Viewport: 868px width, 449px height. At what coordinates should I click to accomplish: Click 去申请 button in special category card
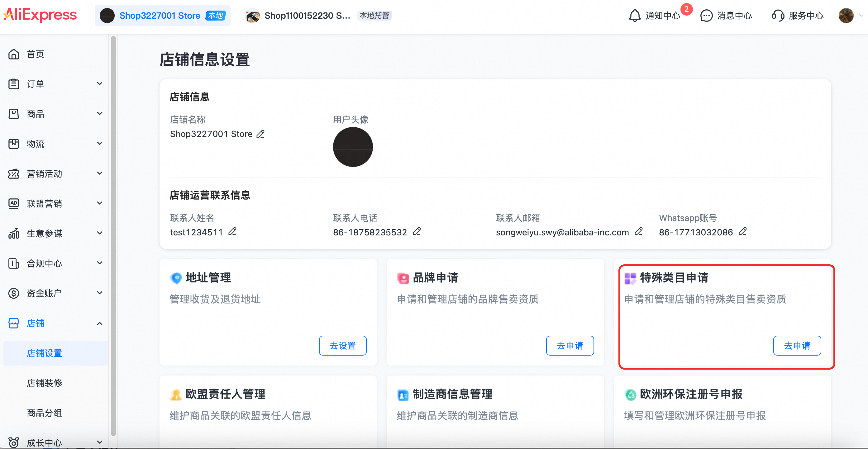tap(797, 346)
